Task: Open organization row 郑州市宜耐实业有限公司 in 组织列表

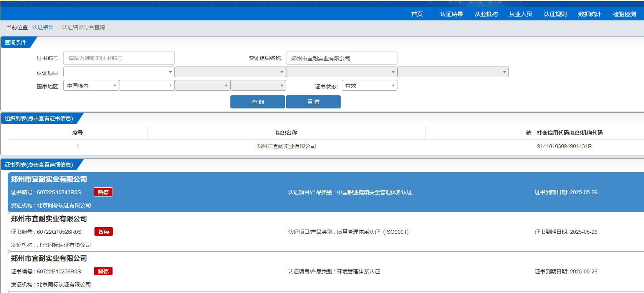Action: (x=286, y=146)
